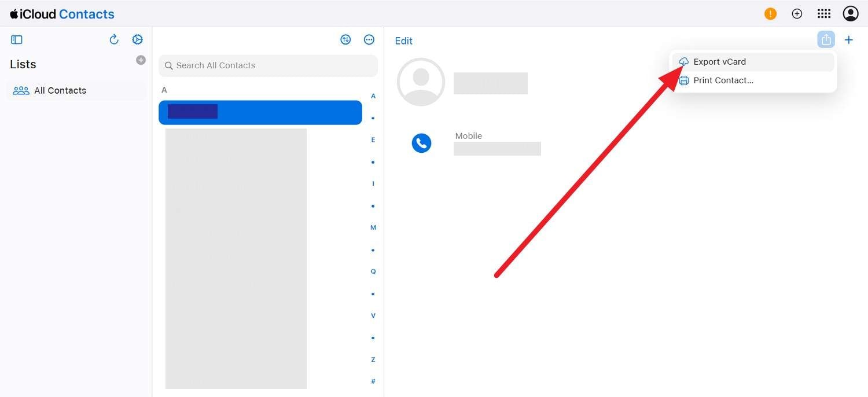Choose Export vCard from the menu
The width and height of the screenshot is (868, 397).
click(719, 61)
